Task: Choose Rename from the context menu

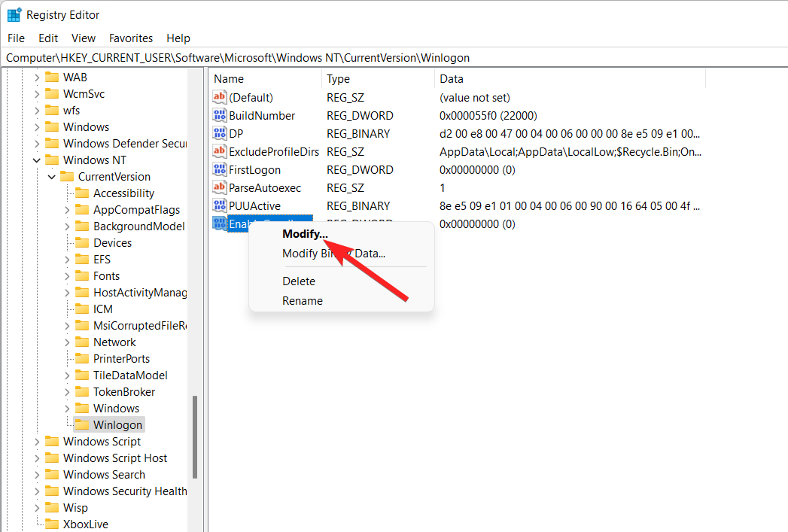Action: coord(303,301)
